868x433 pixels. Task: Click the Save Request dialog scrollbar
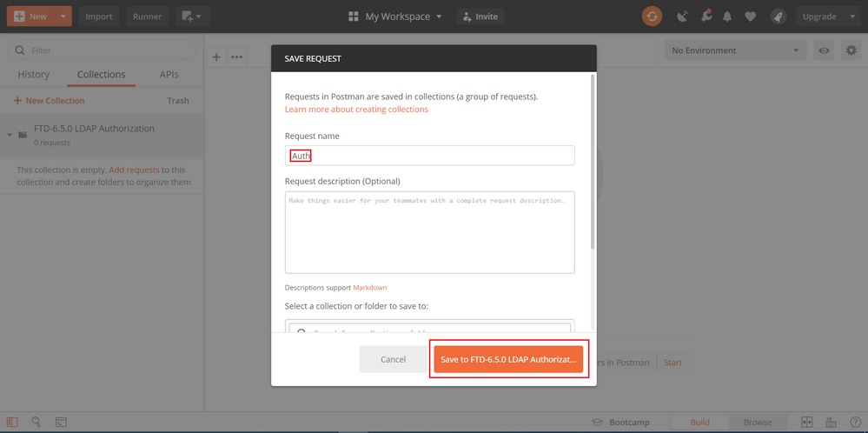(593, 161)
